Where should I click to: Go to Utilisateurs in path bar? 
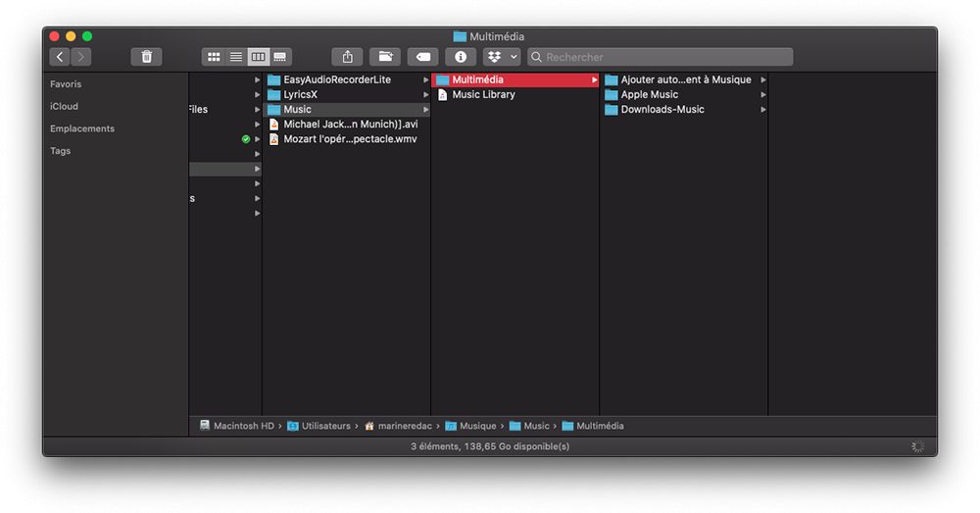click(x=319, y=426)
